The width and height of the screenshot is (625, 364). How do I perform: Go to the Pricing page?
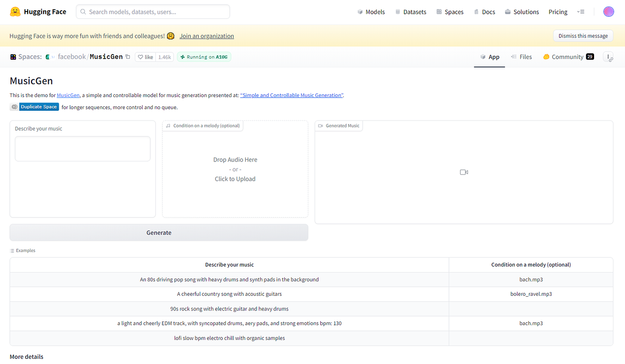tap(558, 12)
